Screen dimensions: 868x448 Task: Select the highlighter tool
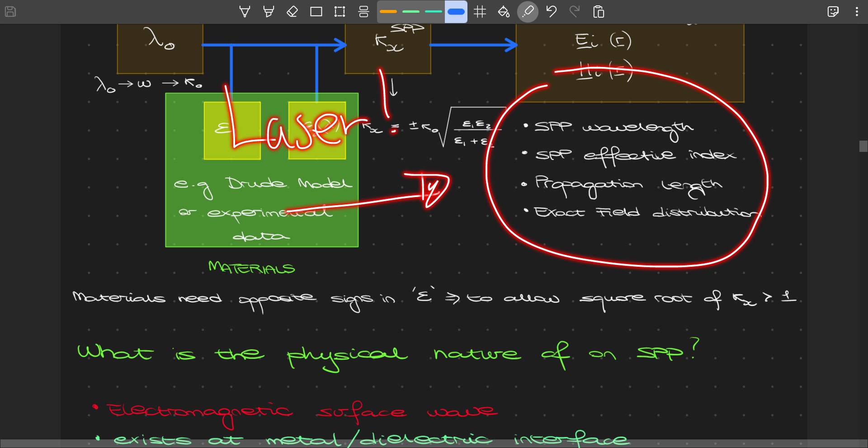[269, 11]
